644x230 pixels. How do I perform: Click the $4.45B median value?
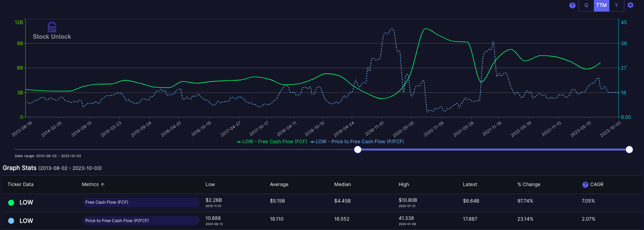[342, 201]
